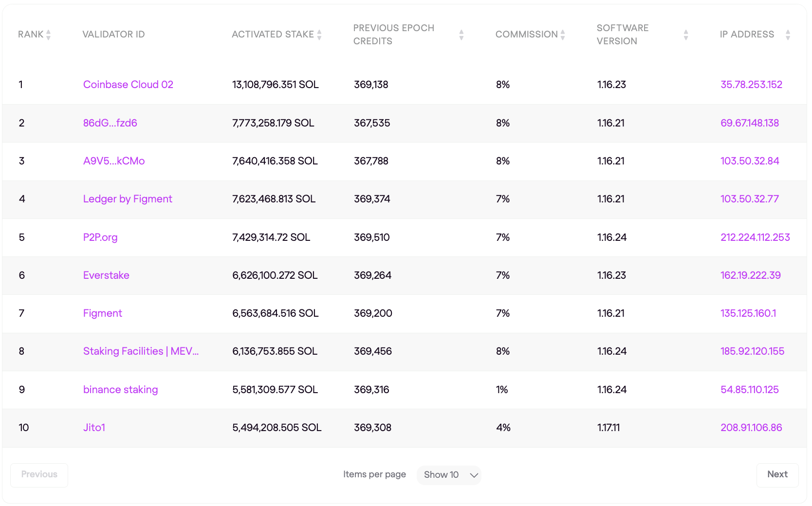The height and width of the screenshot is (506, 812).
Task: Click epoch credits value 369,138
Action: pos(371,85)
